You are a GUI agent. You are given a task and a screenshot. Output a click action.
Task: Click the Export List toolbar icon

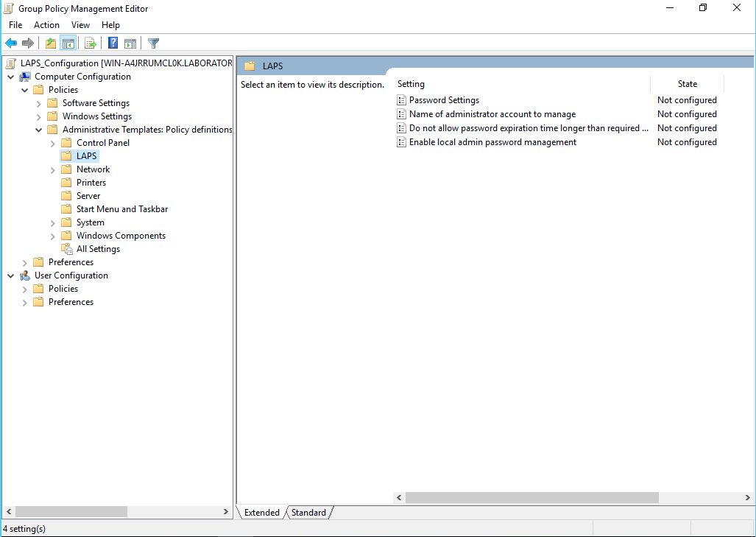(x=90, y=43)
